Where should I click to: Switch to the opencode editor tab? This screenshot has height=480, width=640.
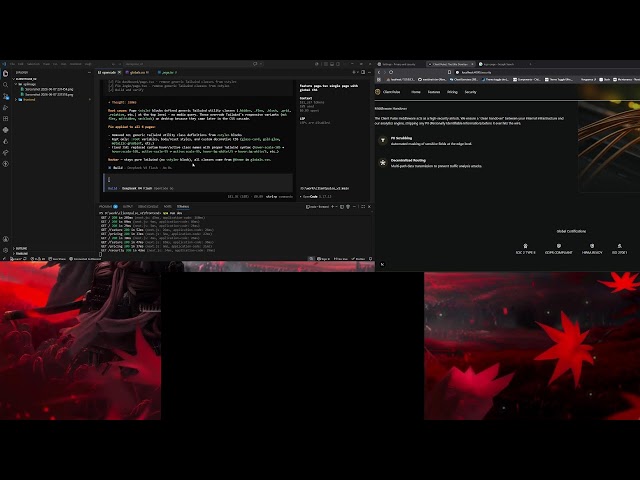coord(107,73)
